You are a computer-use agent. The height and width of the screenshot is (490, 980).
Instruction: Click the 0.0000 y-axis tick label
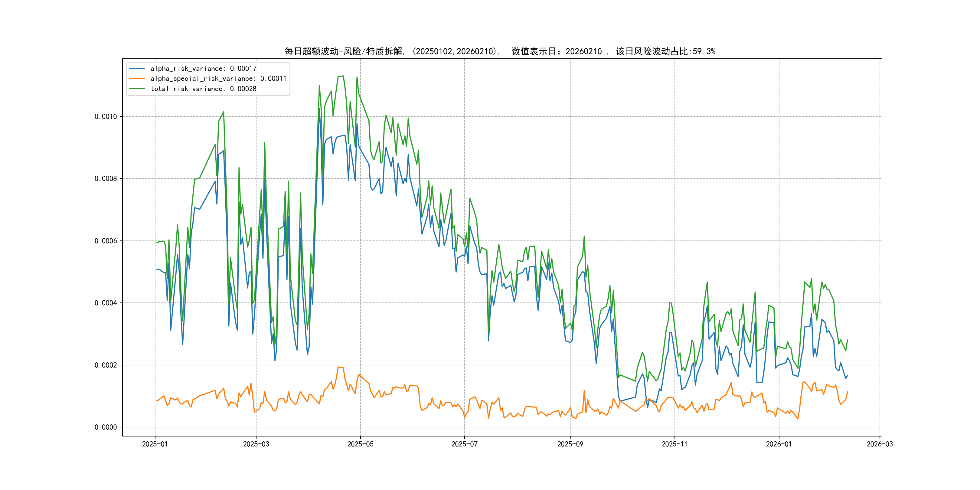click(x=106, y=427)
